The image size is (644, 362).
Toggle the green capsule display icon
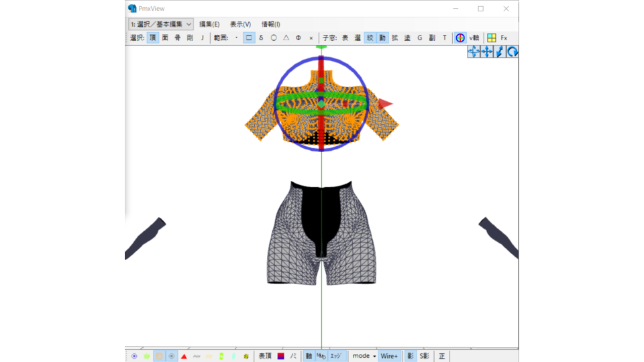coord(221,356)
